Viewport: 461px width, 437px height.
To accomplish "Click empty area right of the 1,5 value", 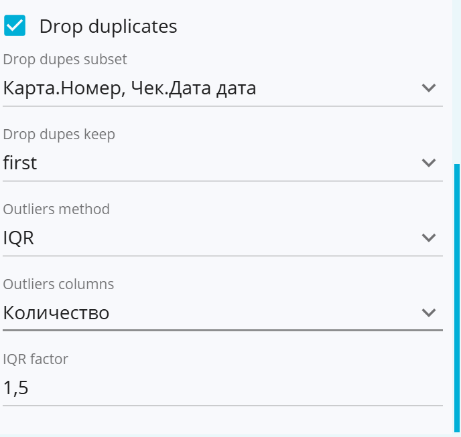I will point(233,388).
